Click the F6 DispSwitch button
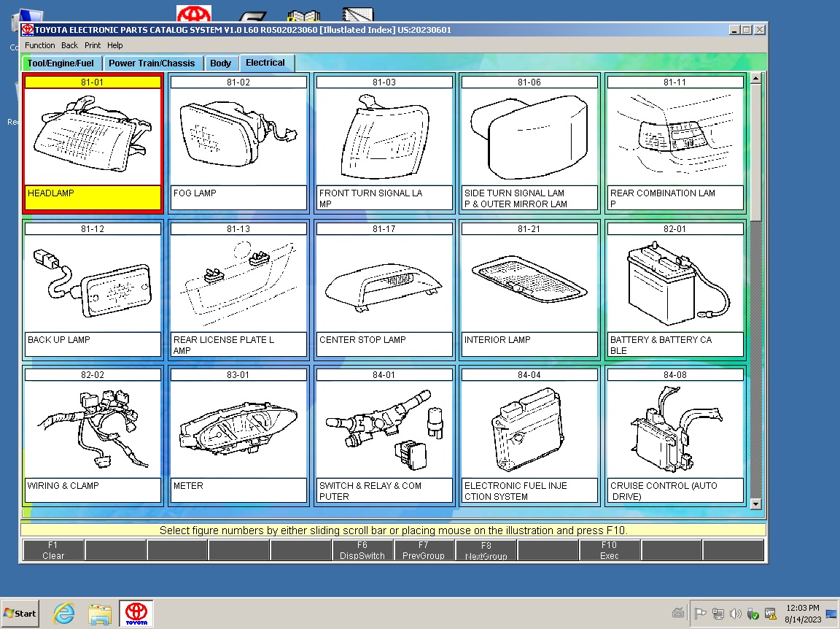Viewport: 840px width, 629px height. pos(362,550)
